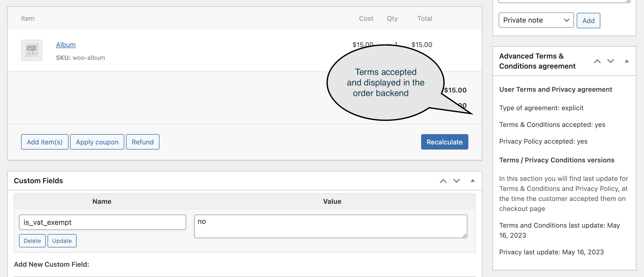Update the is_vat_exempt custom field

point(62,241)
